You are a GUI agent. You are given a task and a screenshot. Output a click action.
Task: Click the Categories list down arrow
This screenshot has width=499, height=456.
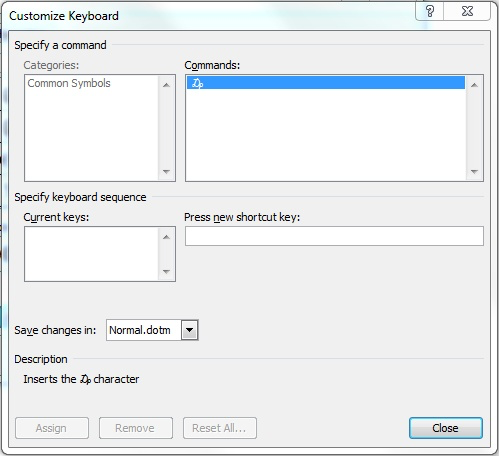(166, 172)
